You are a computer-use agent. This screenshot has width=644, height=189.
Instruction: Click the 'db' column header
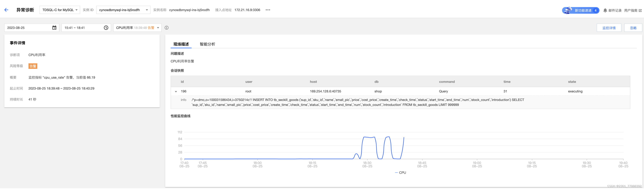376,82
